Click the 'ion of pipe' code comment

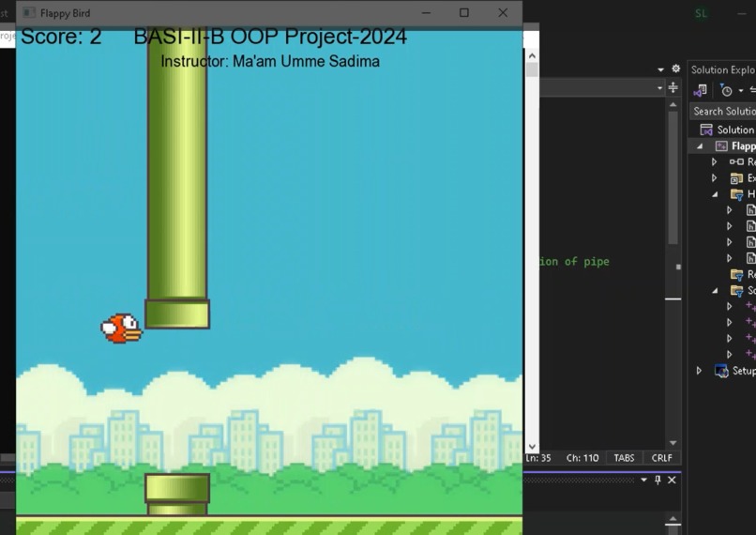pos(574,262)
